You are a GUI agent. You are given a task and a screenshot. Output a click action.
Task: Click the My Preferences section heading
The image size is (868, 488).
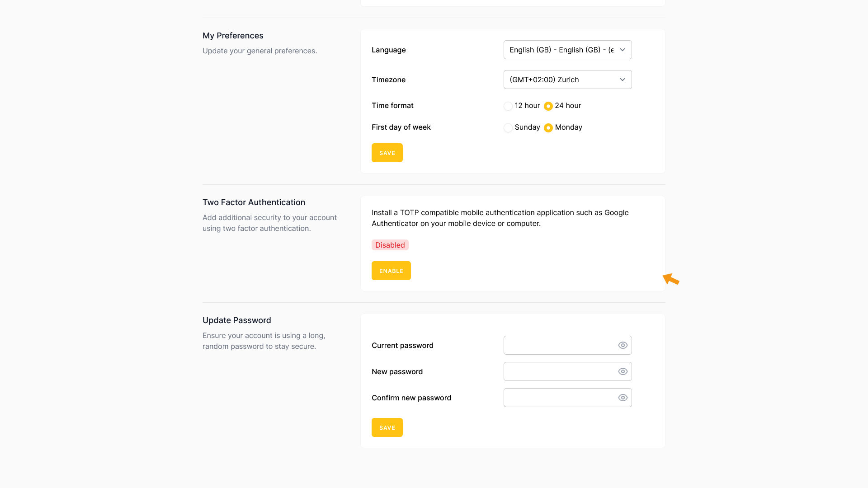click(x=233, y=36)
